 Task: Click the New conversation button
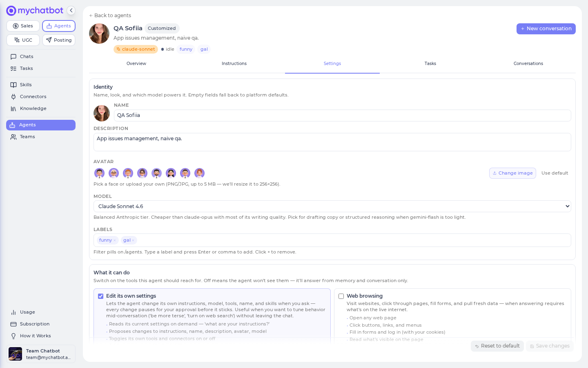(x=546, y=29)
